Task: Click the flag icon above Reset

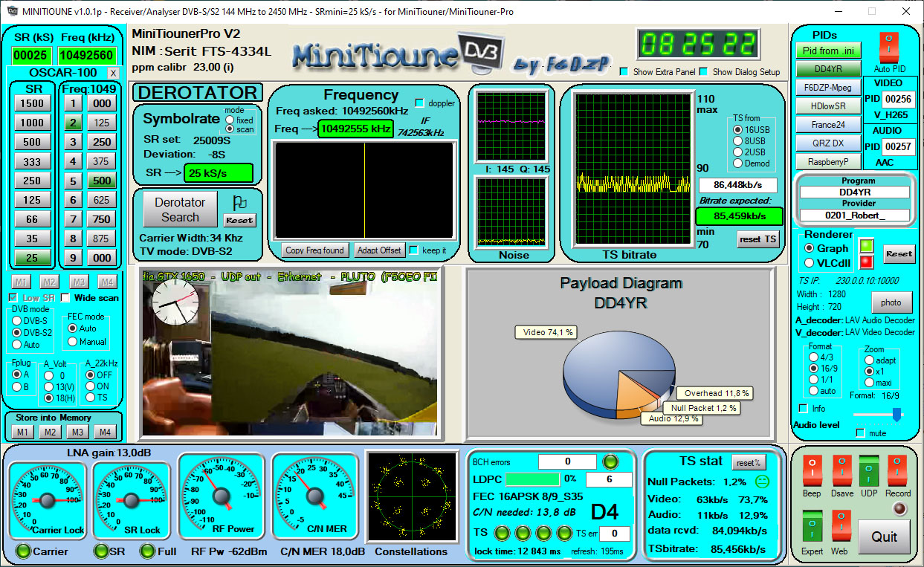Action: [x=239, y=203]
